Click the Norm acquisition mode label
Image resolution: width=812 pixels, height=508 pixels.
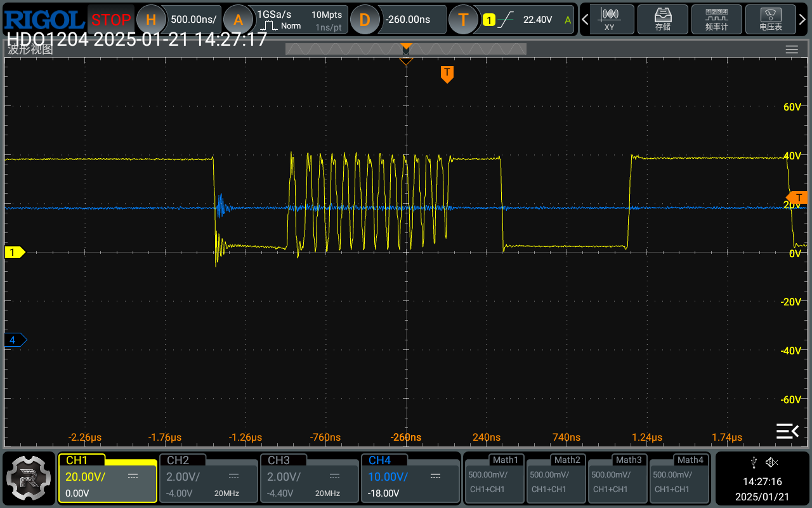pos(291,26)
